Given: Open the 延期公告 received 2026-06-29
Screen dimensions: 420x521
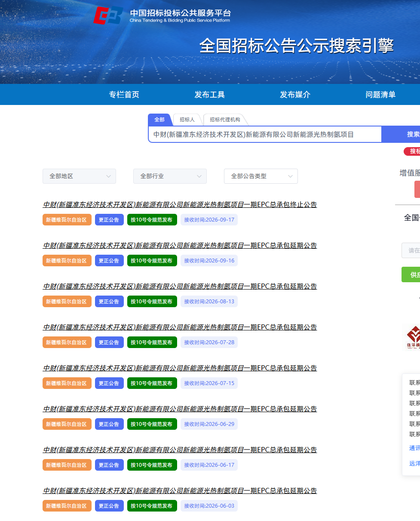Looking at the screenshot, I should click(180, 409).
